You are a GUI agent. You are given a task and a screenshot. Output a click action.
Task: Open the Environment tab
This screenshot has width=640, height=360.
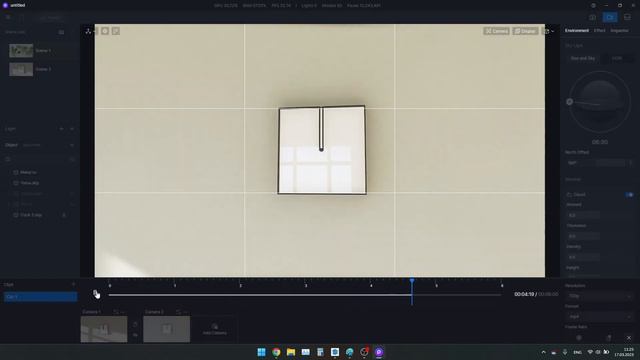[577, 31]
